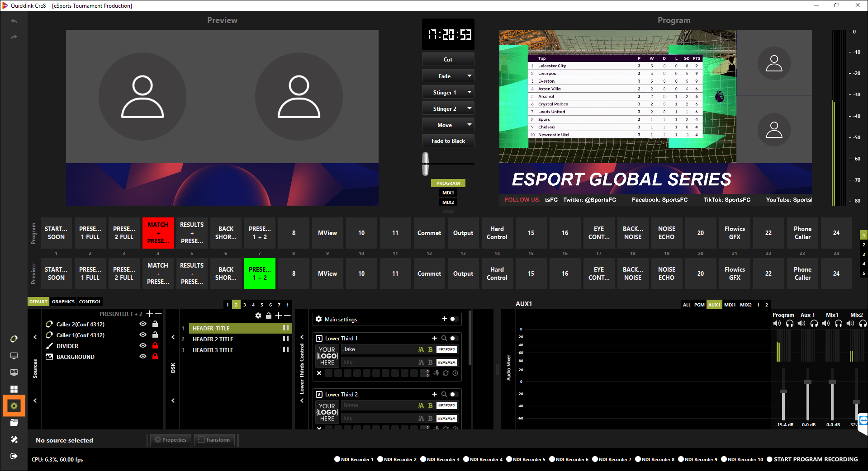Select the MIX1 audio mixer tab
The height and width of the screenshot is (471, 868).
pos(730,305)
